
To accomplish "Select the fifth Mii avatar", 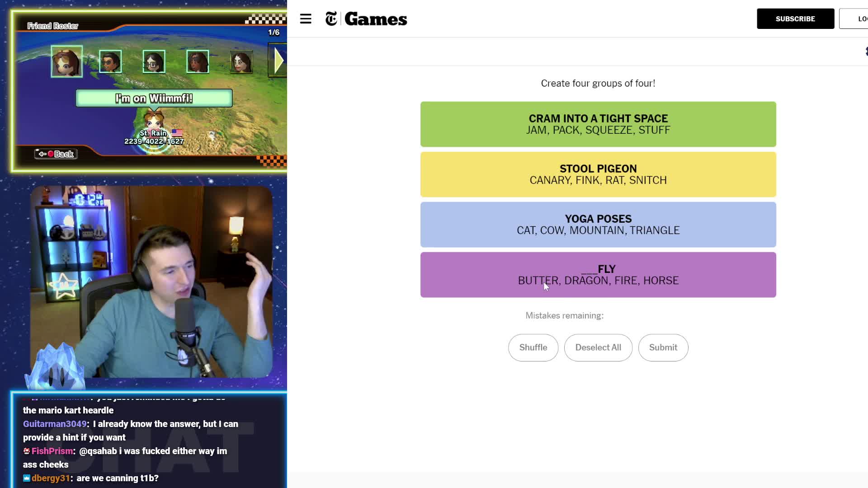I will pos(241,61).
